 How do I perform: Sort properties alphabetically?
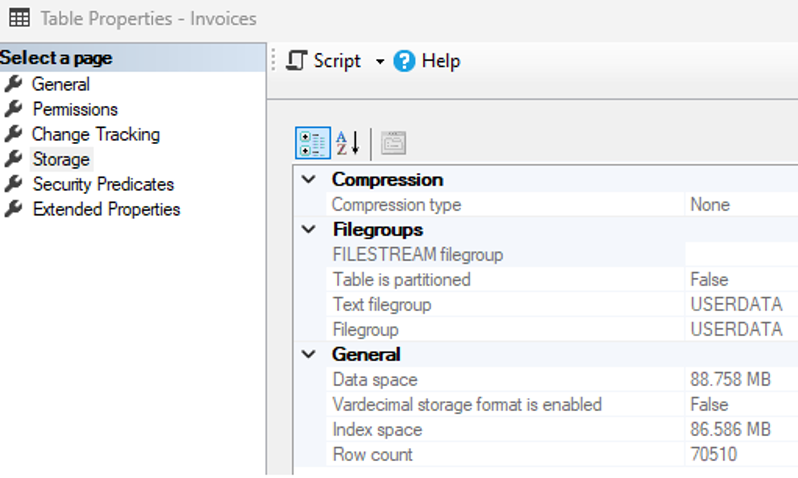(x=348, y=143)
